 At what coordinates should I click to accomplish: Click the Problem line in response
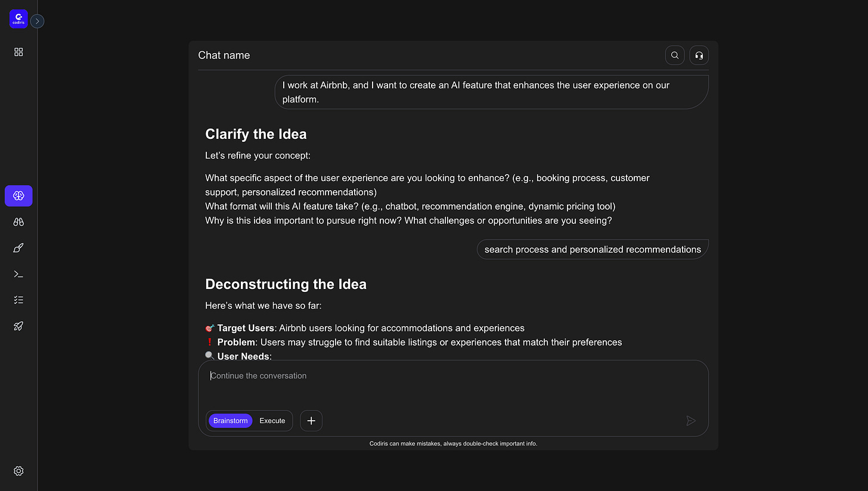point(414,342)
